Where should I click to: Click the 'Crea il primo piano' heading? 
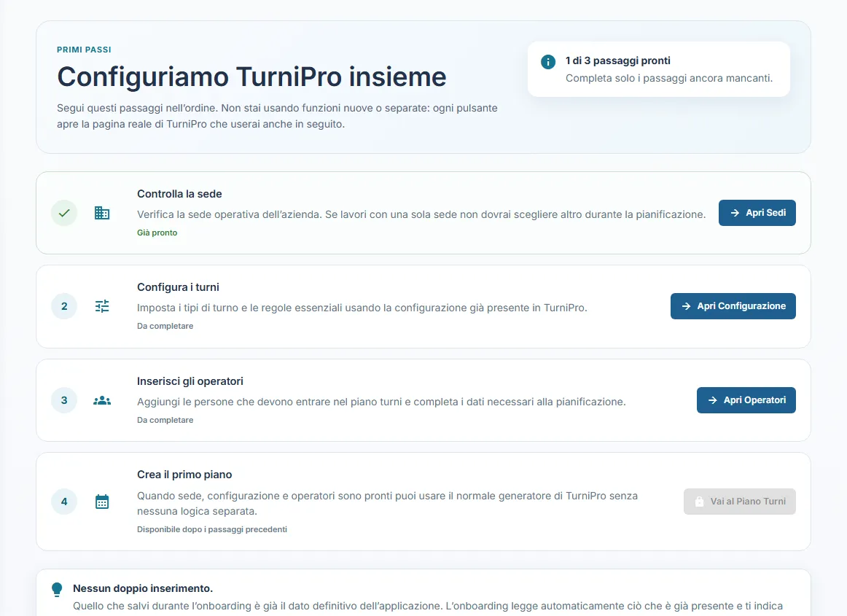[184, 475]
